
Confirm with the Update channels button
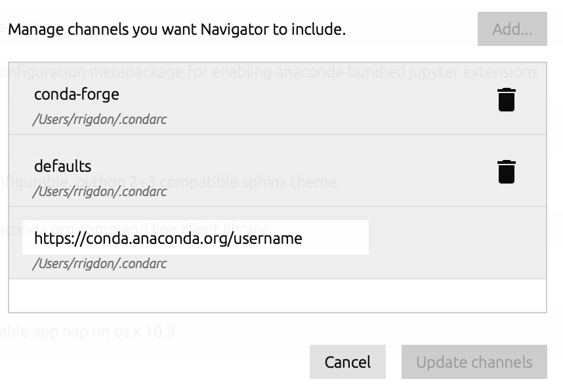[x=474, y=362]
